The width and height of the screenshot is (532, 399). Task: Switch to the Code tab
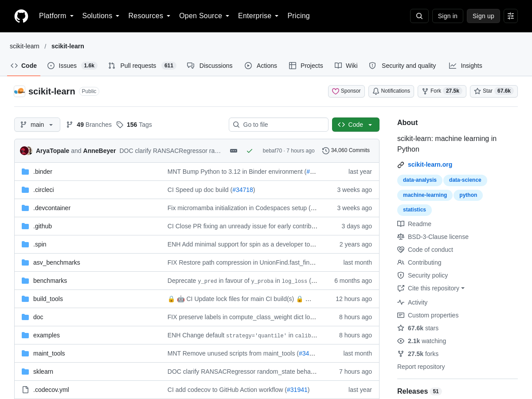pos(24,66)
